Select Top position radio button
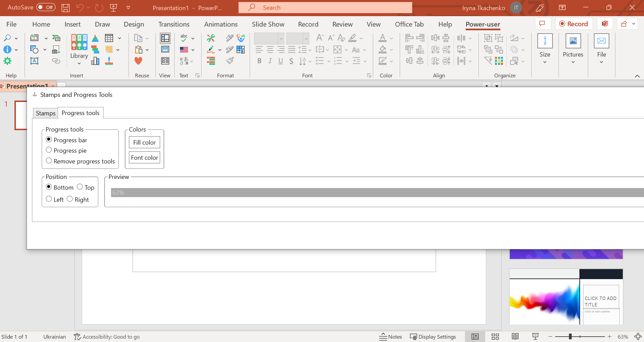Screen dimensions: 644x342 (x=80, y=187)
